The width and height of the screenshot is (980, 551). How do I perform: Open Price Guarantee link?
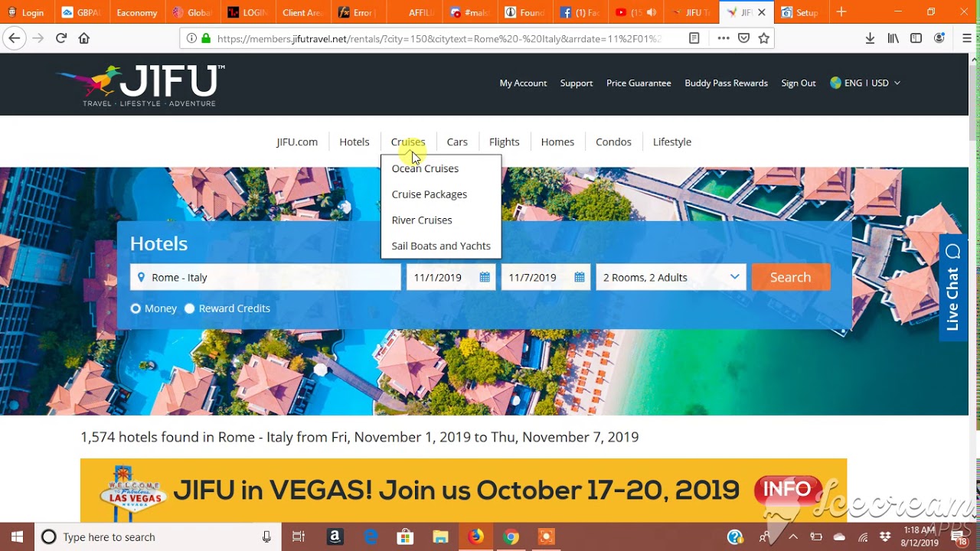(639, 83)
